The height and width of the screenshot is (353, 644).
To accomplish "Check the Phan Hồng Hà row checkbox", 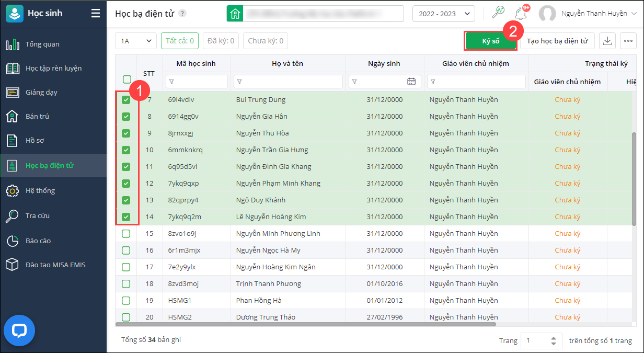I will (126, 301).
